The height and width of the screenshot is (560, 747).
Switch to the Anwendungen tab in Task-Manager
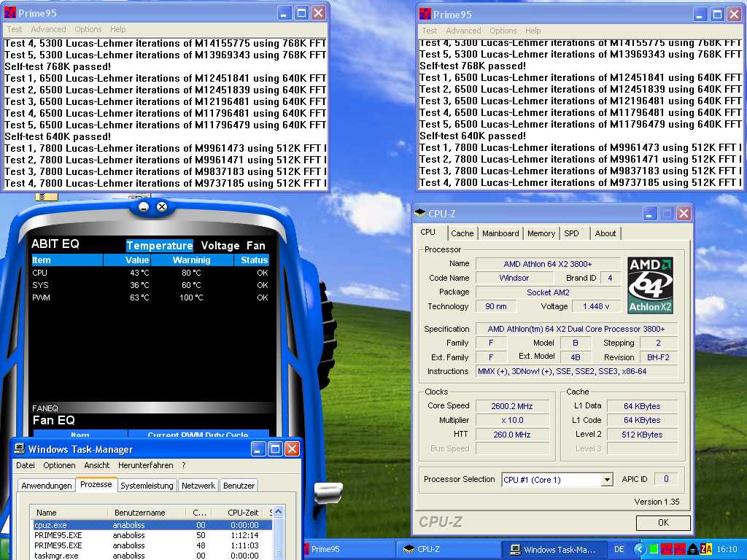tap(47, 486)
